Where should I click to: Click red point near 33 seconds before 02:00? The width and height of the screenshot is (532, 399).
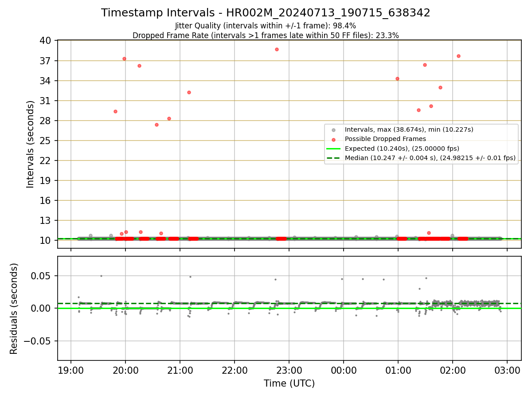click(440, 87)
